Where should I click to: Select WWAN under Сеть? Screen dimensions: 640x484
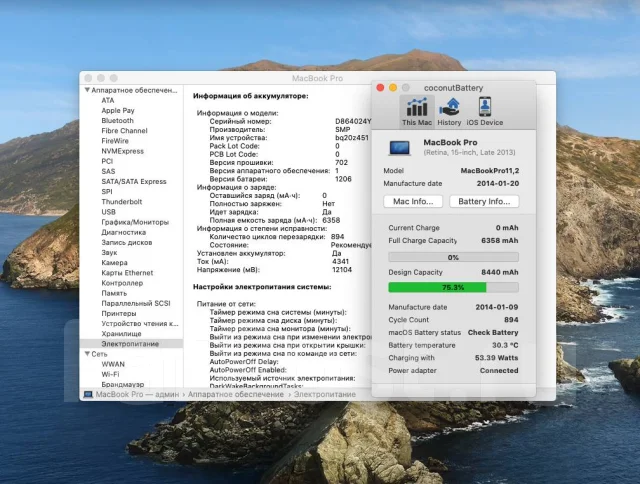click(113, 364)
